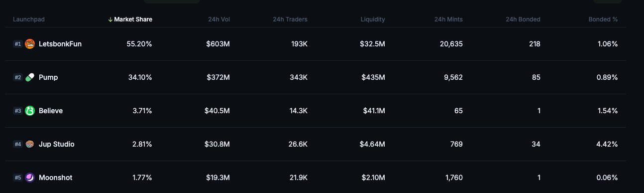Open the LetsbonkFun launchpad link

pyautogui.click(x=60, y=44)
